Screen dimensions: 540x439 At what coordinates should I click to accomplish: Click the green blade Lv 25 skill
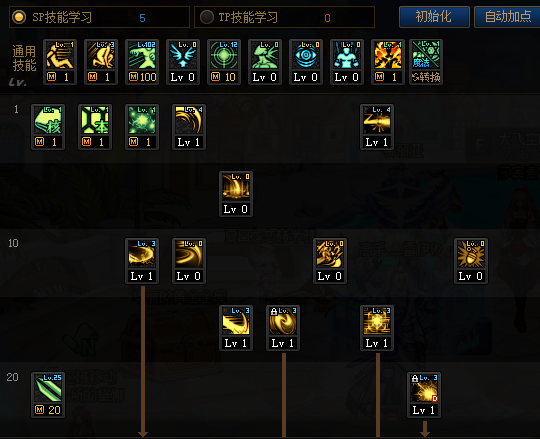point(48,395)
